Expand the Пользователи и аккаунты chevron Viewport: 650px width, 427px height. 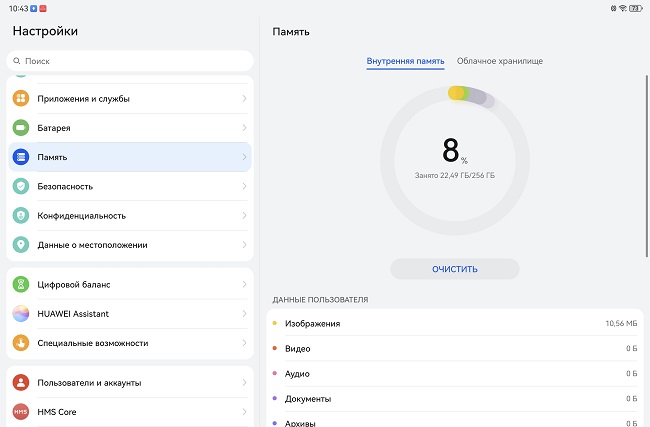(244, 382)
